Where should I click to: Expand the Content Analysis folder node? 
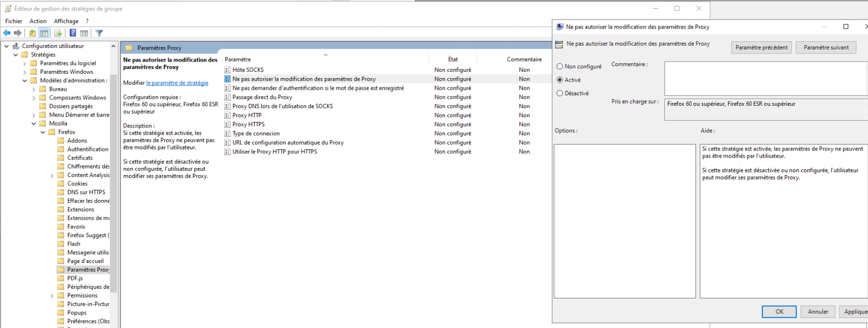coord(52,176)
